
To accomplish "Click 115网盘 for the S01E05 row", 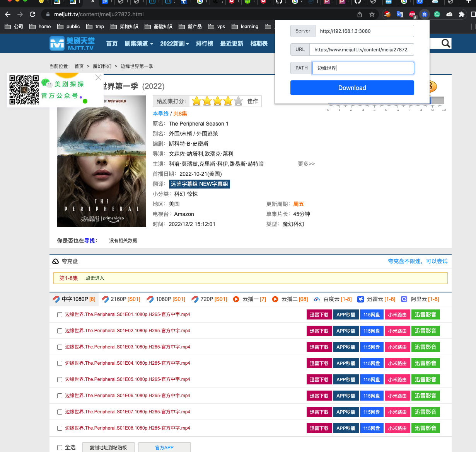I will point(372,380).
